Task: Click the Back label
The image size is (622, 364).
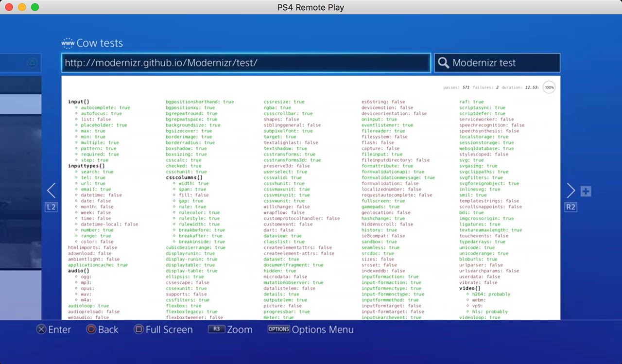Action: 108,329
